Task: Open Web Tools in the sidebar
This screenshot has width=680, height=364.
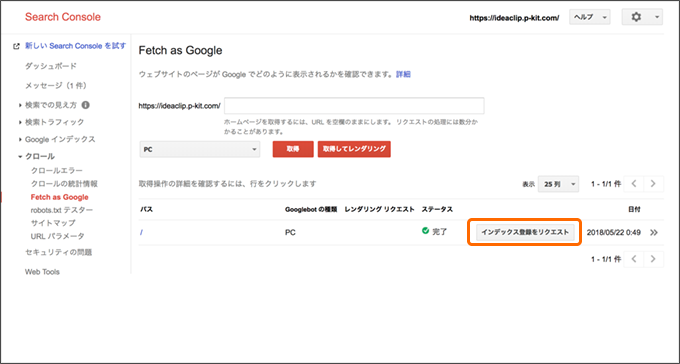Action: click(x=42, y=272)
